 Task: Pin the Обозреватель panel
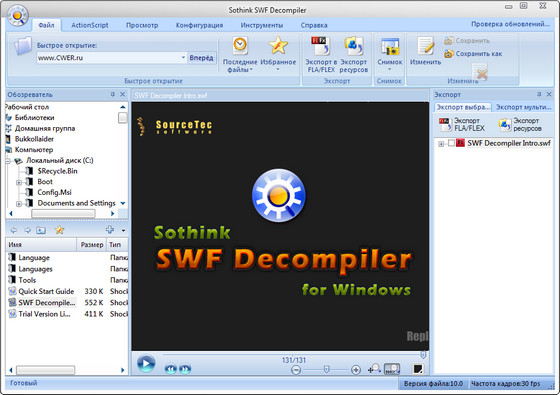tap(113, 94)
